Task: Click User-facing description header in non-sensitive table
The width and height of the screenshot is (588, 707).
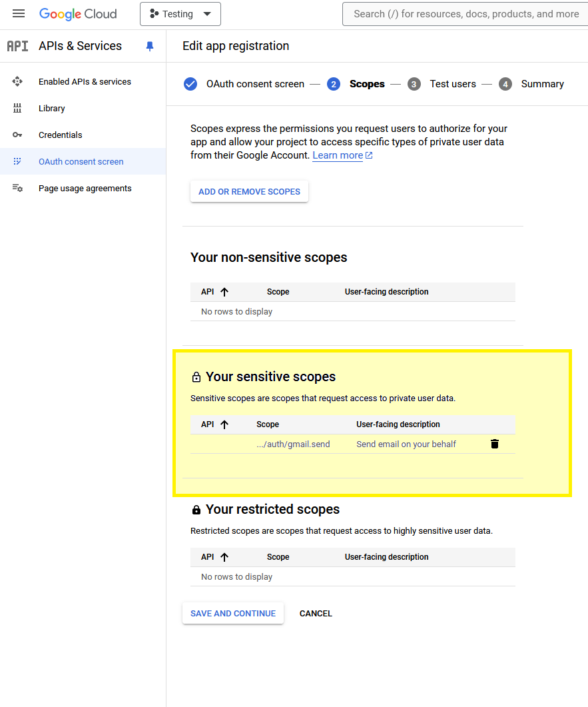Action: [387, 292]
